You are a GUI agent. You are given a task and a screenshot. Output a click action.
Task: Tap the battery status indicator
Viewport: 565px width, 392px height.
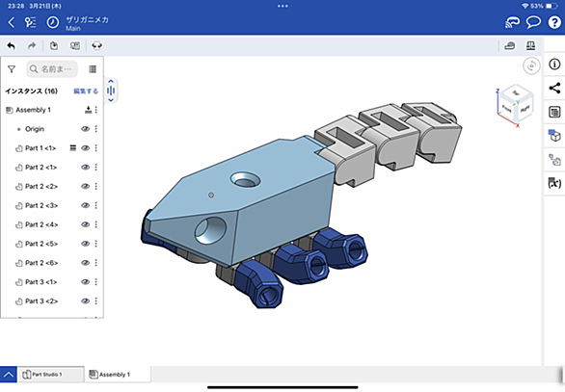(552, 6)
